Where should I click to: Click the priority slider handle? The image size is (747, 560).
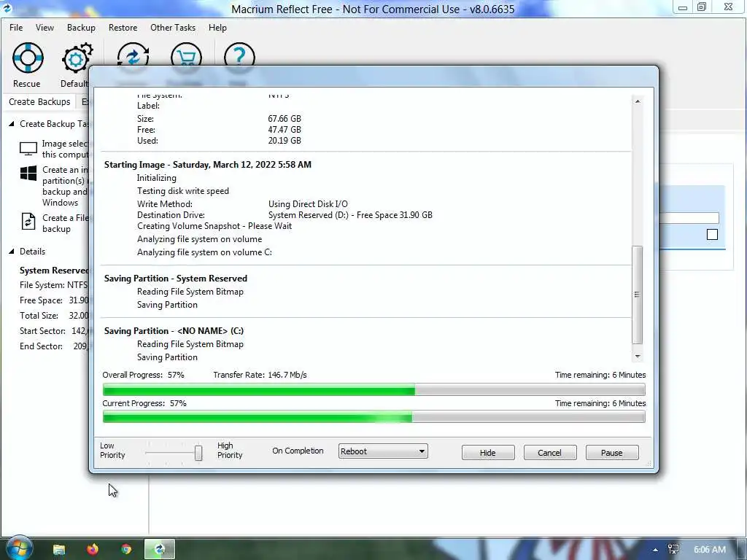pyautogui.click(x=198, y=453)
